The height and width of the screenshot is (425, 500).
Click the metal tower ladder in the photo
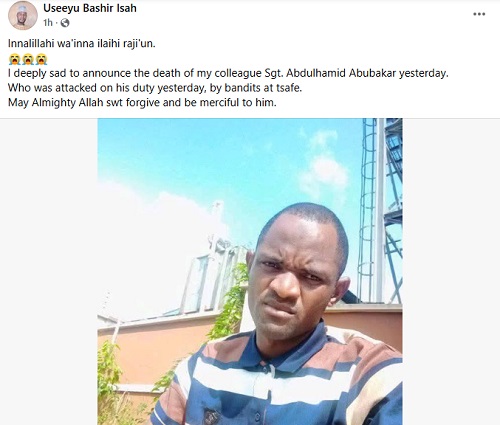coord(367,210)
